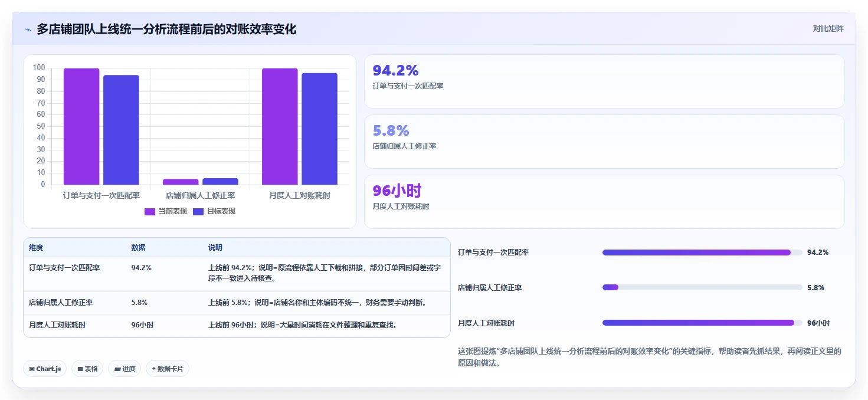The image size is (868, 400).
Task: Select the 表格 tag chip
Action: pyautogui.click(x=87, y=369)
